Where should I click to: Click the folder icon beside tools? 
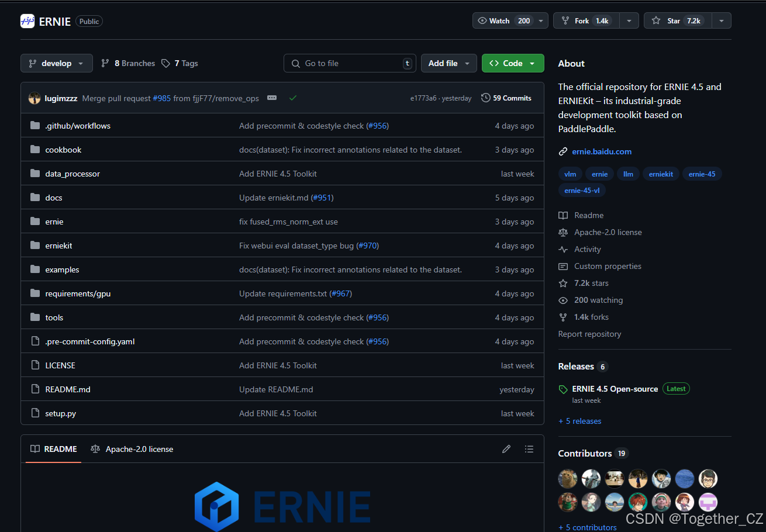click(35, 317)
